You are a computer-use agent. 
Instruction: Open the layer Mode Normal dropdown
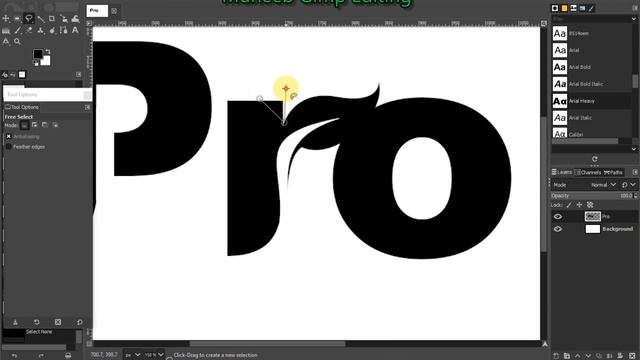(x=603, y=185)
